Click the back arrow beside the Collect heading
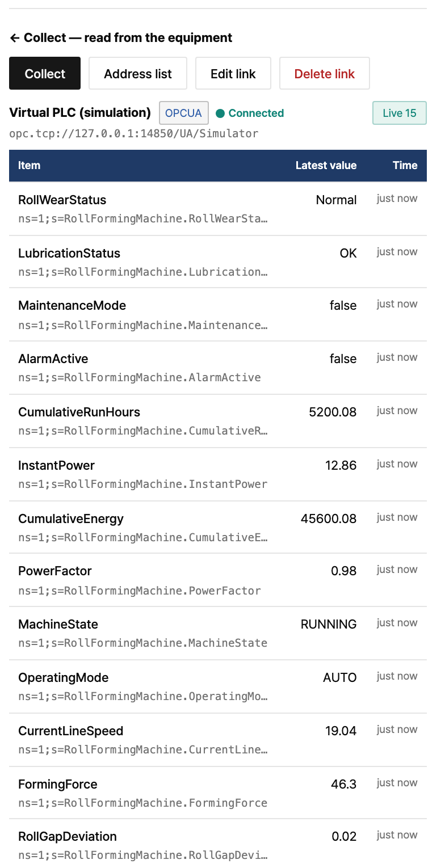This screenshot has height=868, width=445. (15, 38)
